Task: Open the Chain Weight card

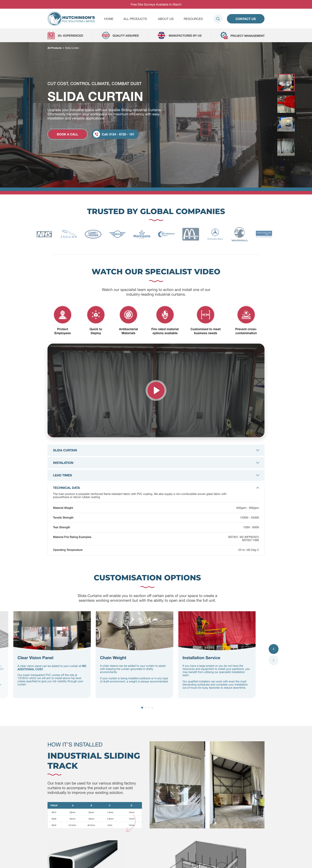Action: [x=134, y=654]
